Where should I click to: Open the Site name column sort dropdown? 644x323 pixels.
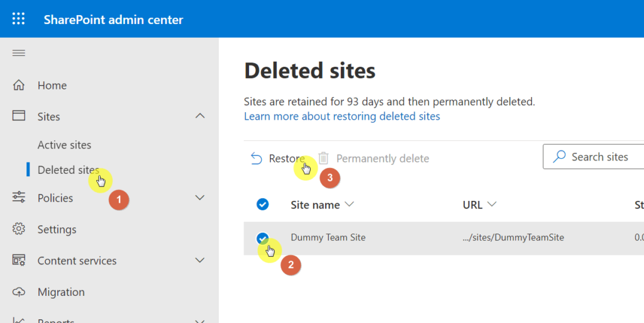click(350, 204)
